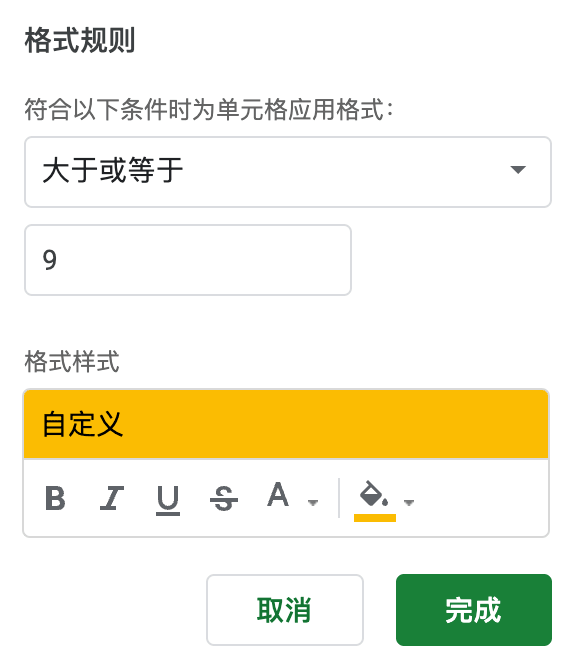Click the fill color paint bucket icon
The image size is (578, 670).
click(x=374, y=494)
